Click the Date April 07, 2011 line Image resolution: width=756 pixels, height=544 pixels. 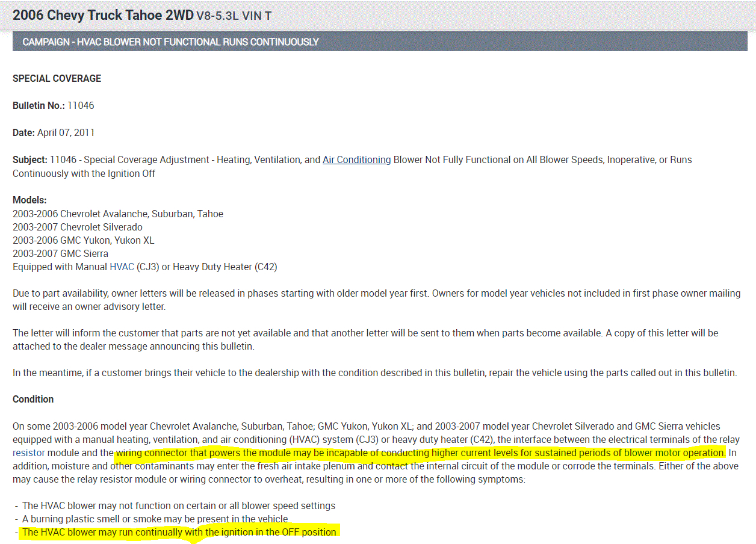[54, 132]
